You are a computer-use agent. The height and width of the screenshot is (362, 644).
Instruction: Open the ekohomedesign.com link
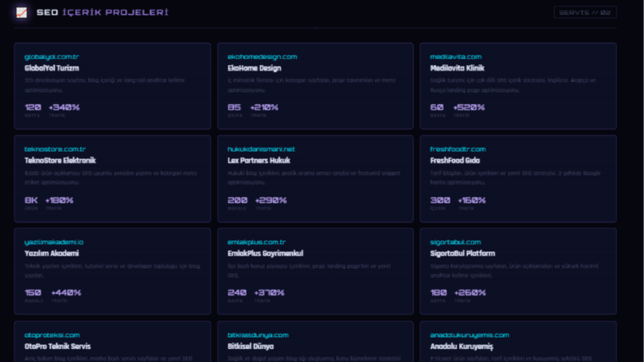click(x=262, y=57)
